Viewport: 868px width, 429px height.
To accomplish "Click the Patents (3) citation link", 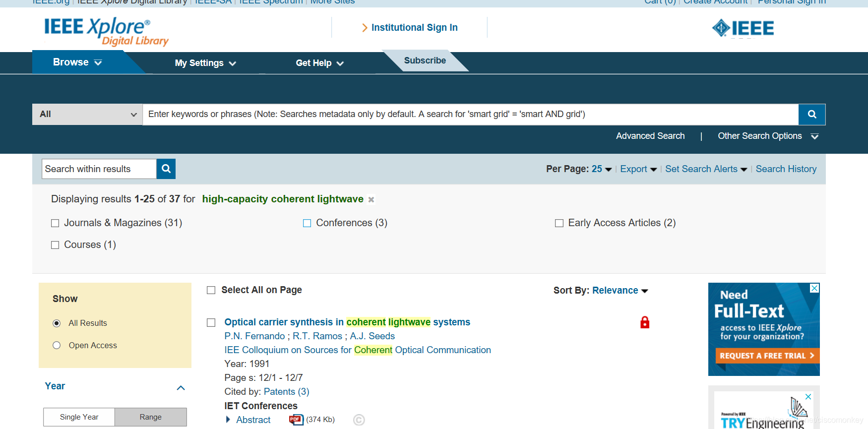I will pyautogui.click(x=287, y=392).
